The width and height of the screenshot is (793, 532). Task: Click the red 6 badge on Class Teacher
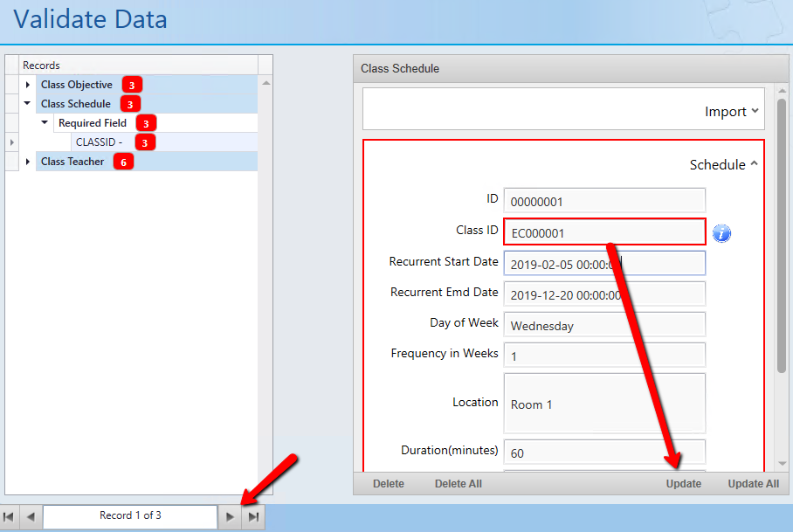pyautogui.click(x=123, y=162)
